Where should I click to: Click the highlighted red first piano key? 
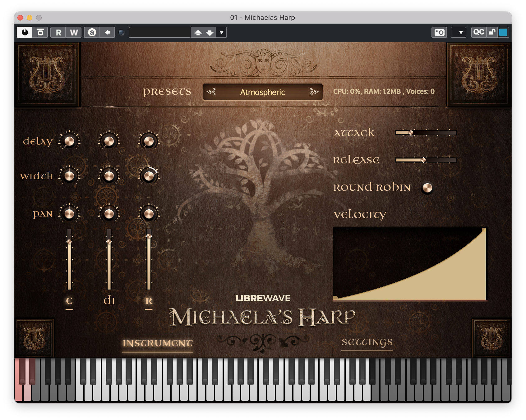(18, 391)
